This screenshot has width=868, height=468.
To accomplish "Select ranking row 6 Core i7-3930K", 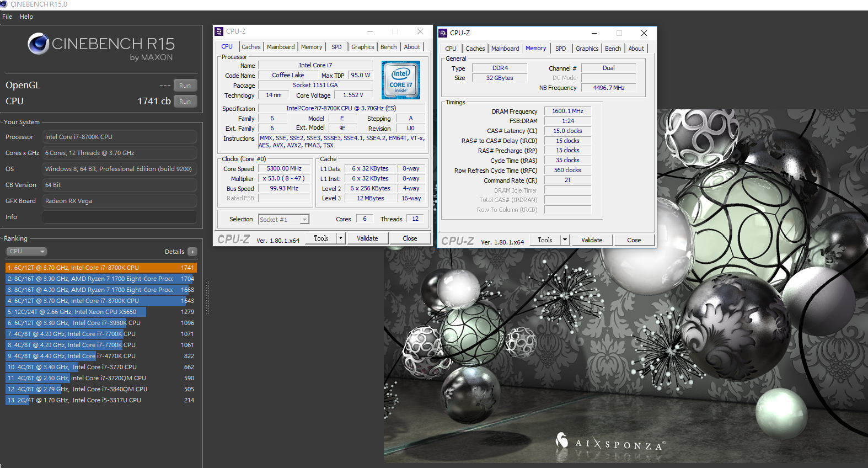I will tap(101, 323).
